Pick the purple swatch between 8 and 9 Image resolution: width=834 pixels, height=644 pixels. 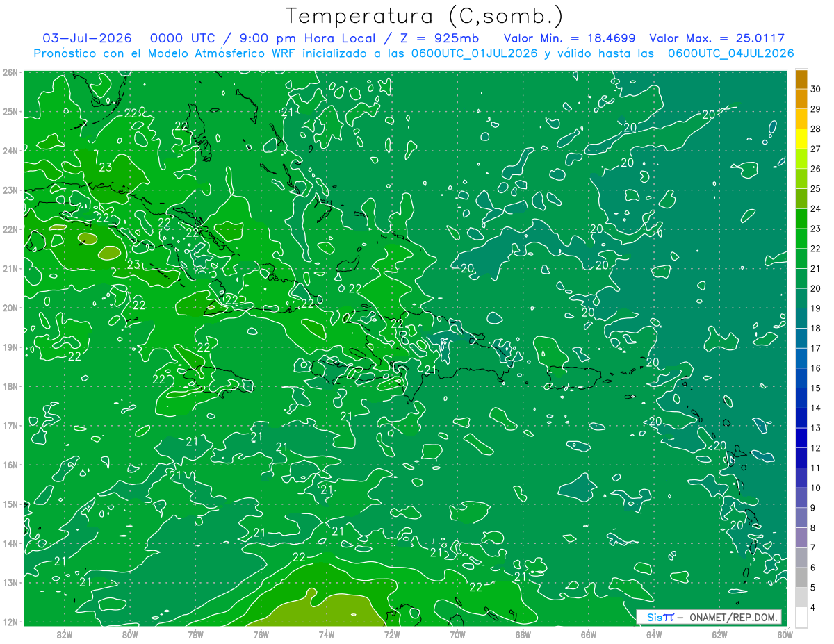point(801,518)
